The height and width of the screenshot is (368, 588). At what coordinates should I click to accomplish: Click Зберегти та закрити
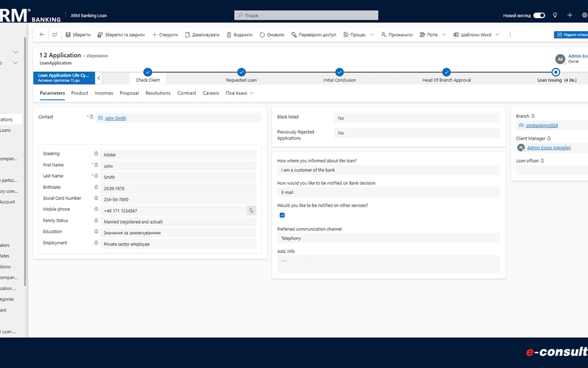[121, 35]
